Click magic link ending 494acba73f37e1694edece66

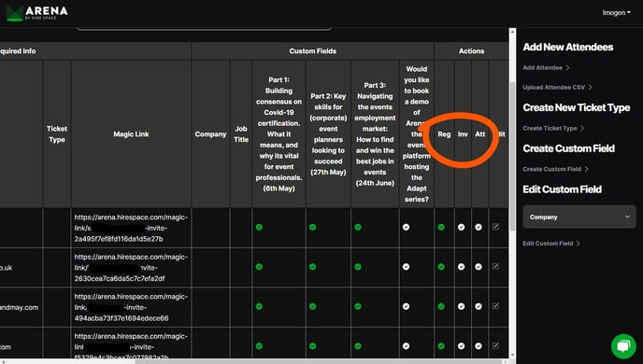131,307
